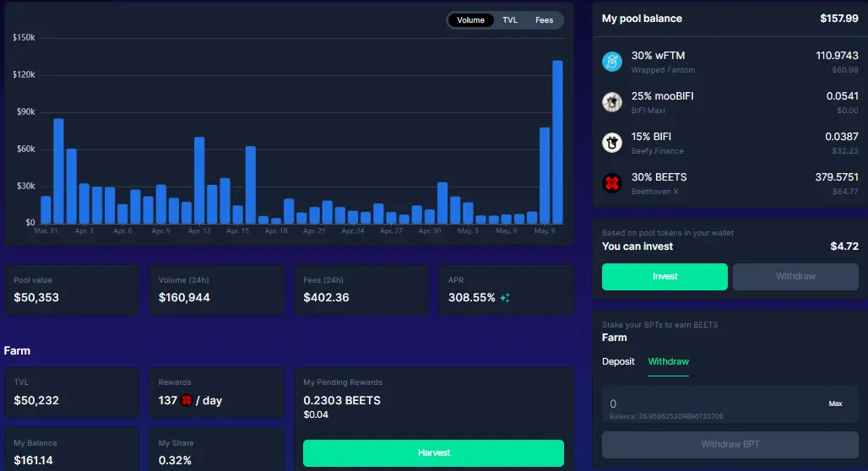The width and height of the screenshot is (868, 471).
Task: Click the green Invest button
Action: pyautogui.click(x=665, y=277)
